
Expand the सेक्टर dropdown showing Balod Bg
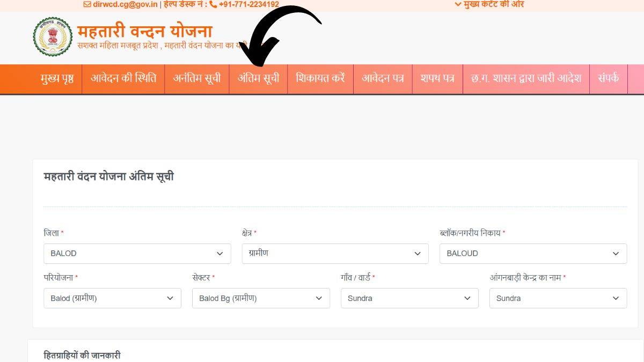pos(261,298)
